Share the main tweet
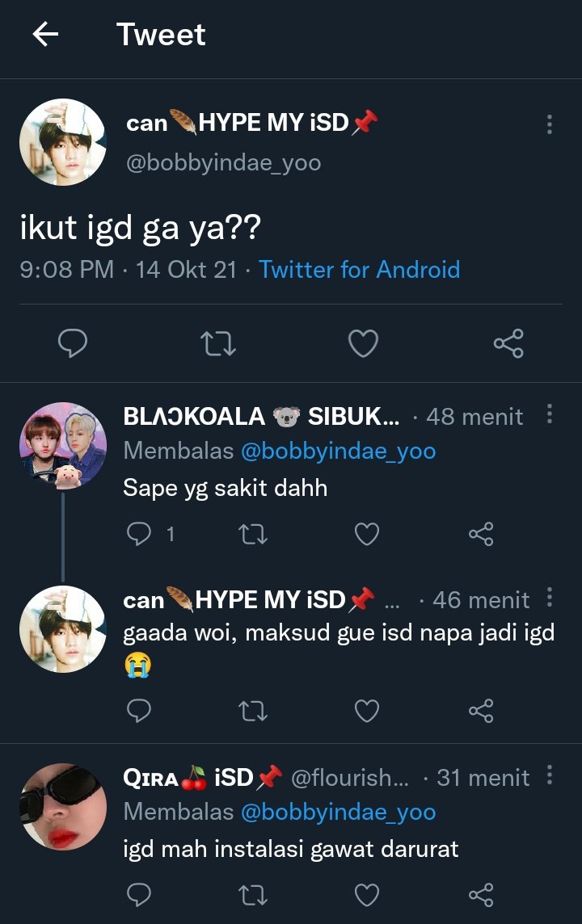This screenshot has width=582, height=924. 508,343
